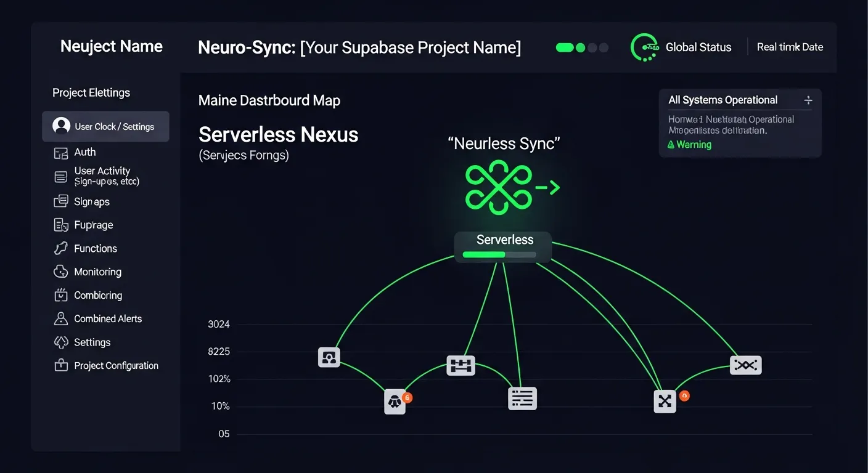Screen dimensions: 868x473
Task: Select the leftmost node on the map
Action: coord(329,357)
